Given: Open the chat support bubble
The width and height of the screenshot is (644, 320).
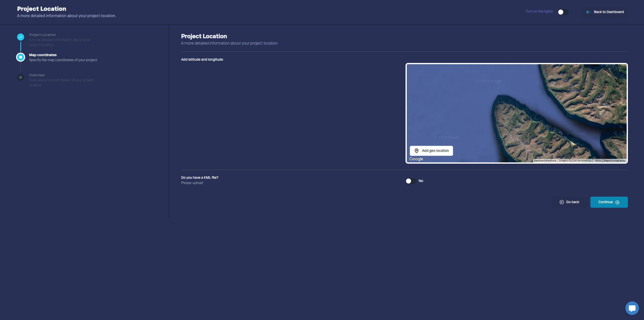Looking at the screenshot, I should coord(632,308).
